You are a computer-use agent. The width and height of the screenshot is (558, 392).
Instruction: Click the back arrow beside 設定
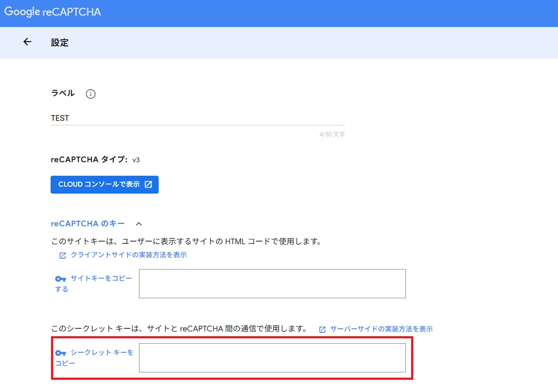tap(27, 42)
